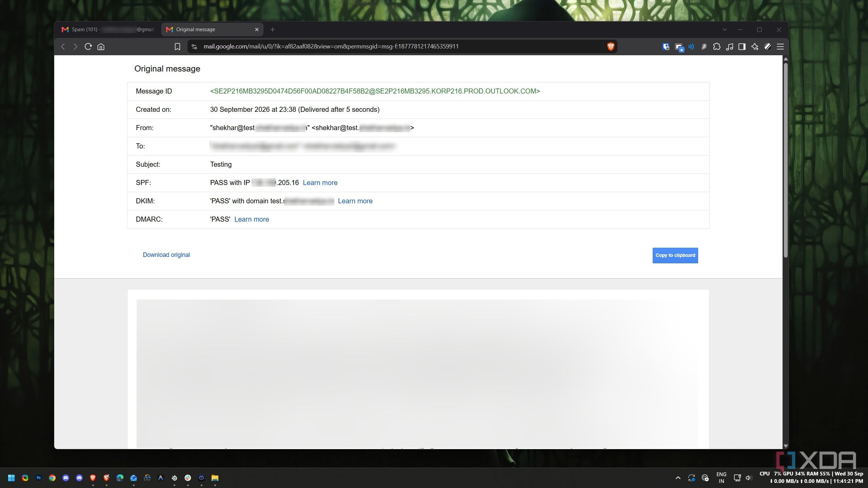
Task: Go to the browser home page icon
Action: 101,46
